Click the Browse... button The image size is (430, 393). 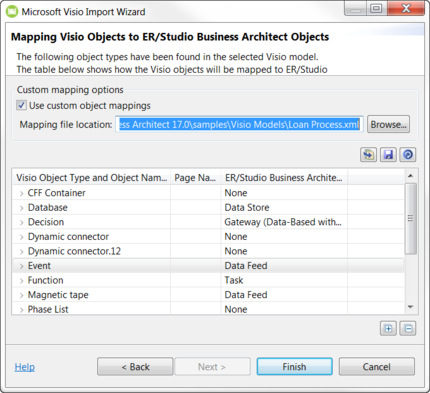[x=388, y=124]
